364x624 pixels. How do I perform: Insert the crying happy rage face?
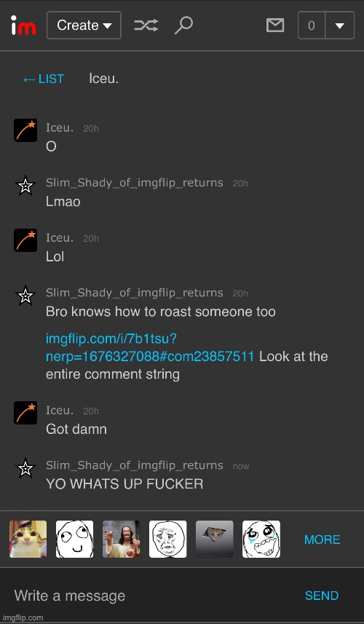click(261, 539)
